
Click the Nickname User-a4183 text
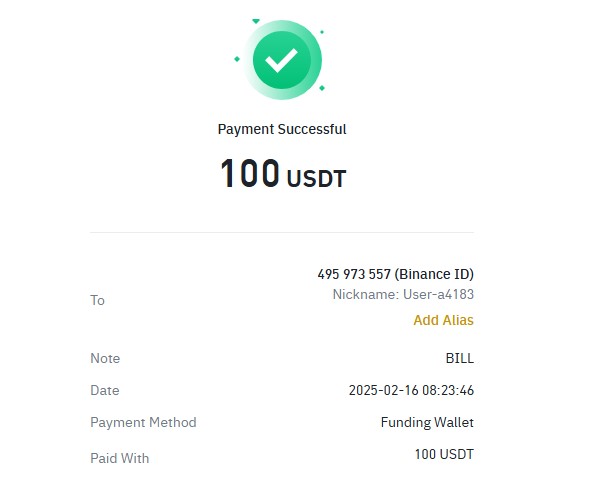pos(403,295)
